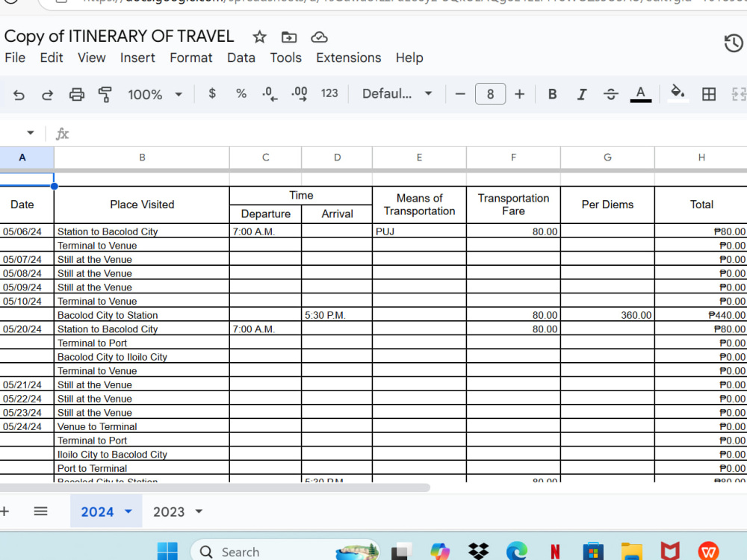Open Dropbox from the taskbar
The width and height of the screenshot is (747, 560).
(x=478, y=552)
